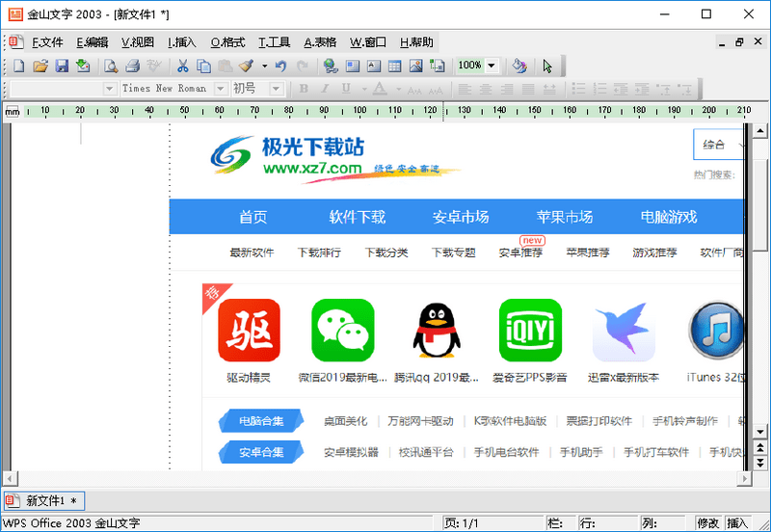771x532 pixels.
Task: Toggle italic formatting
Action: (x=325, y=89)
